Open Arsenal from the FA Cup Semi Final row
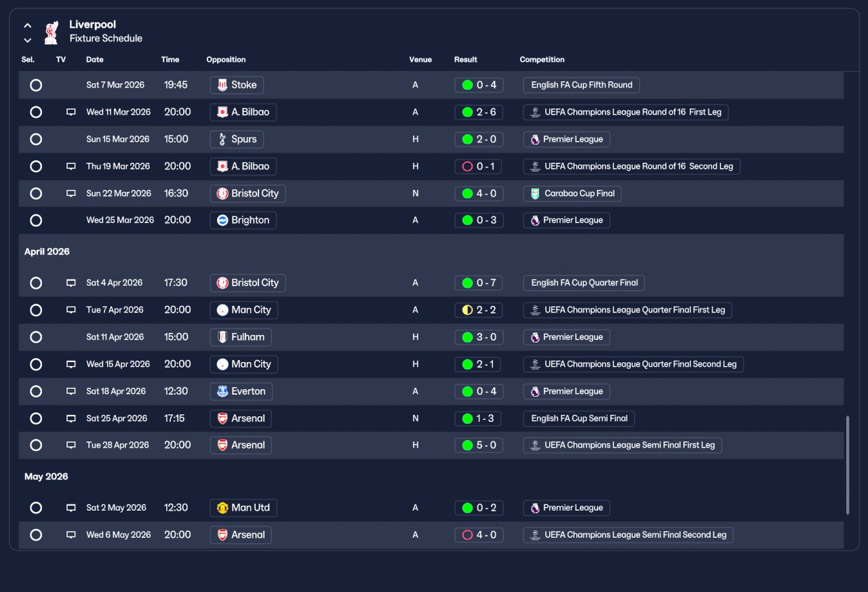The width and height of the screenshot is (868, 592). click(241, 418)
